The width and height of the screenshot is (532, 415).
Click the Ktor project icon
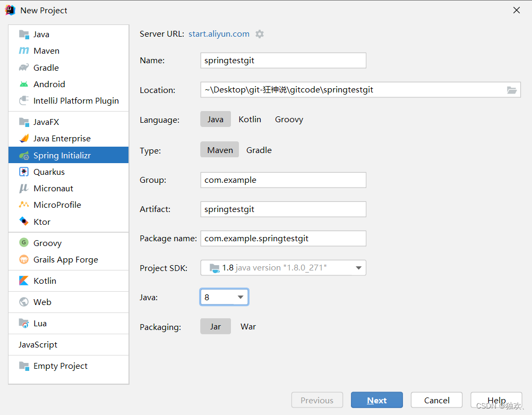[x=24, y=222]
